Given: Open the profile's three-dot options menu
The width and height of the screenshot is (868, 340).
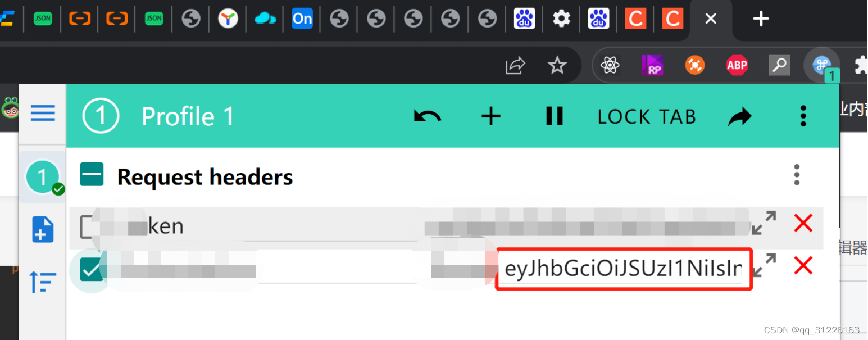Looking at the screenshot, I should tap(803, 116).
